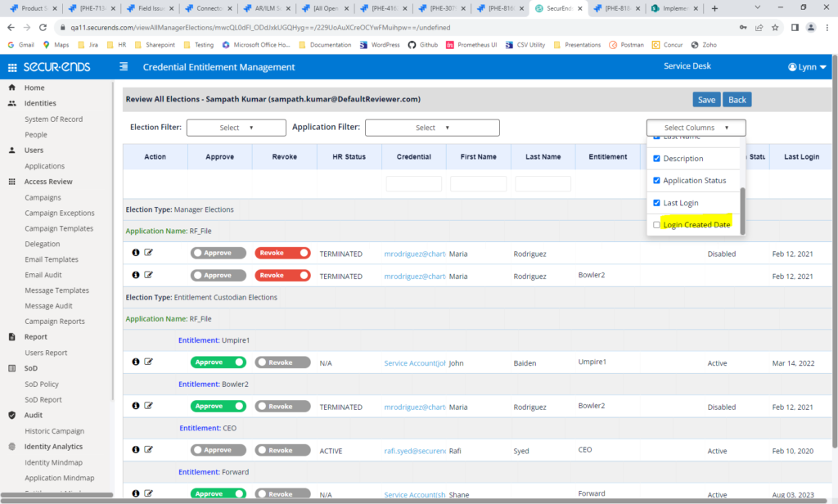Click edit icon for Rafi Syed row
Screen dimensions: 838x504
(x=149, y=449)
